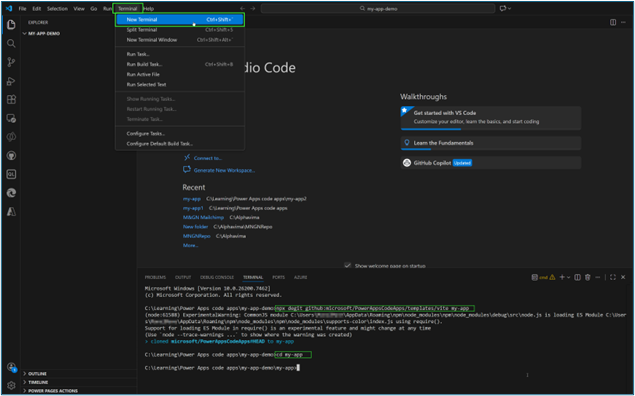Screen dimensions: 635x396
Task: Open panel more actions ellipsis
Action: click(598, 277)
